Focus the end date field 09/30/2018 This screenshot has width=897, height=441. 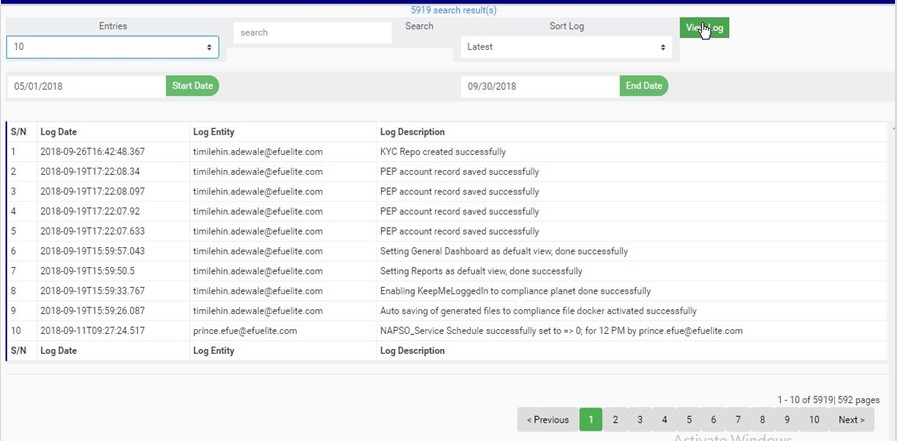pyautogui.click(x=539, y=86)
